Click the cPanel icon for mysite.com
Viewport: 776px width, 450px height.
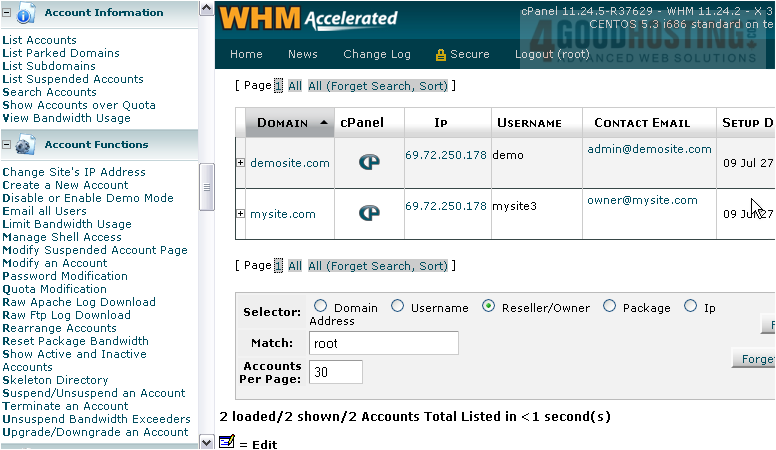tap(369, 212)
